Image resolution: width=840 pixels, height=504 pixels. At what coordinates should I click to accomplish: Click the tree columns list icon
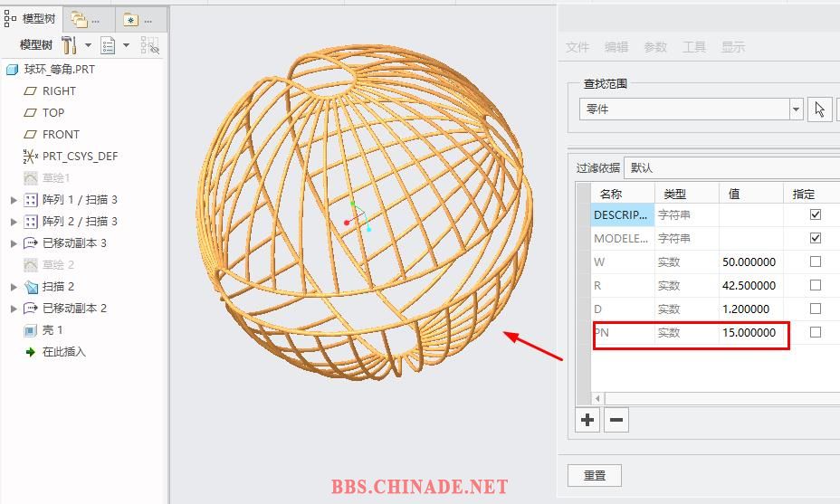pos(108,45)
